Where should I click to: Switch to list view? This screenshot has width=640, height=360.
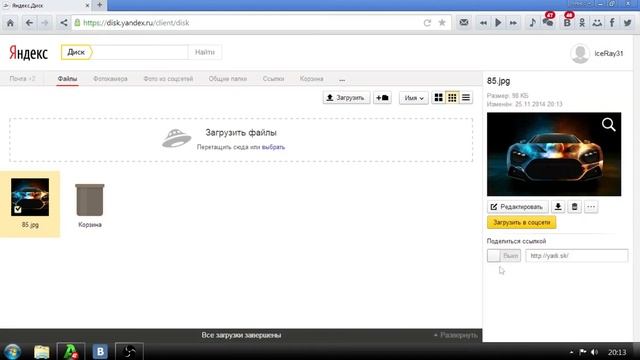click(466, 98)
